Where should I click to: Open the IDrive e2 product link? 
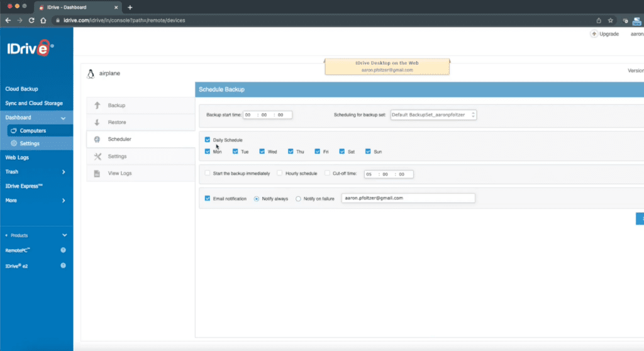pos(16,266)
